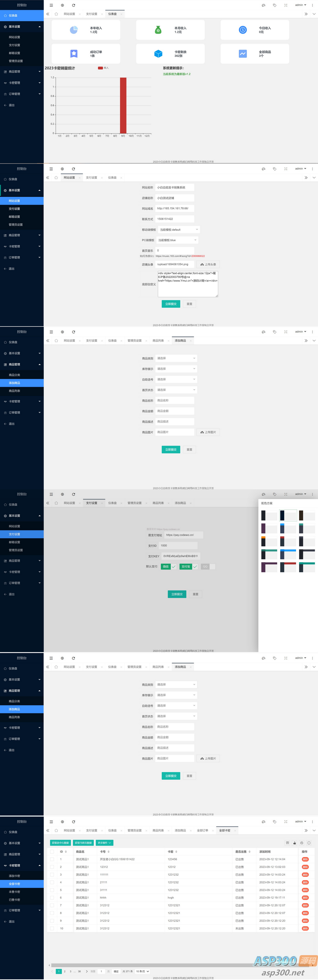Click the sort arrows next to 卡密 column
Image resolution: width=318 pixels, height=980 pixels.
[176, 851]
